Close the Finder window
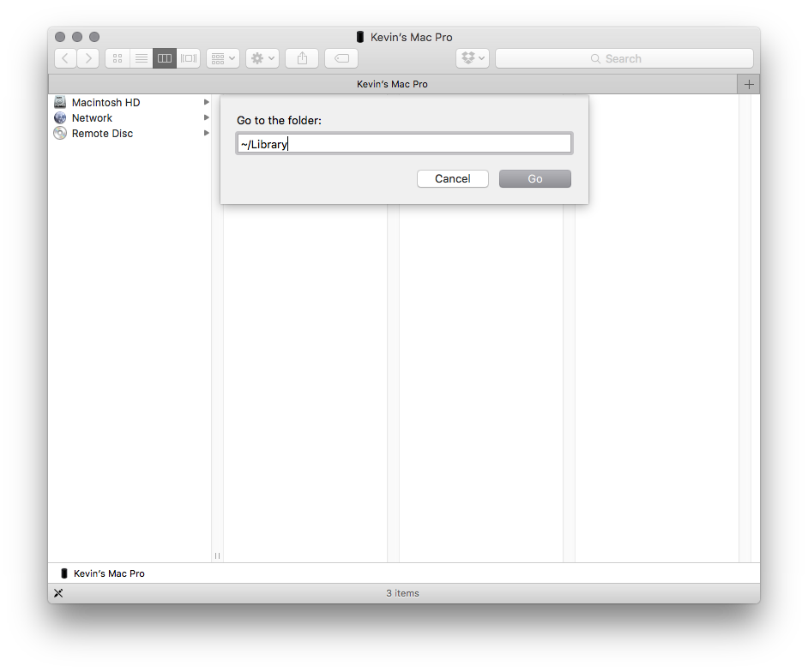 tap(60, 37)
